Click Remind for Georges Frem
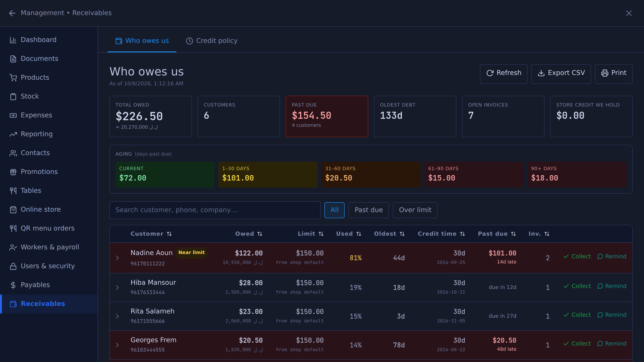 (x=611, y=344)
